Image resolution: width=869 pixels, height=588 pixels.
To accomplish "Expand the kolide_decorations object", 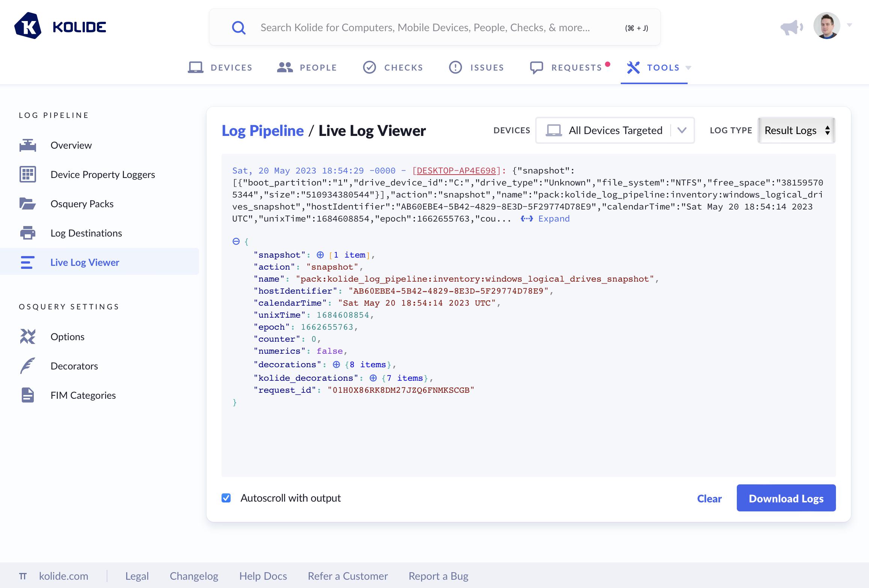I will pyautogui.click(x=373, y=378).
